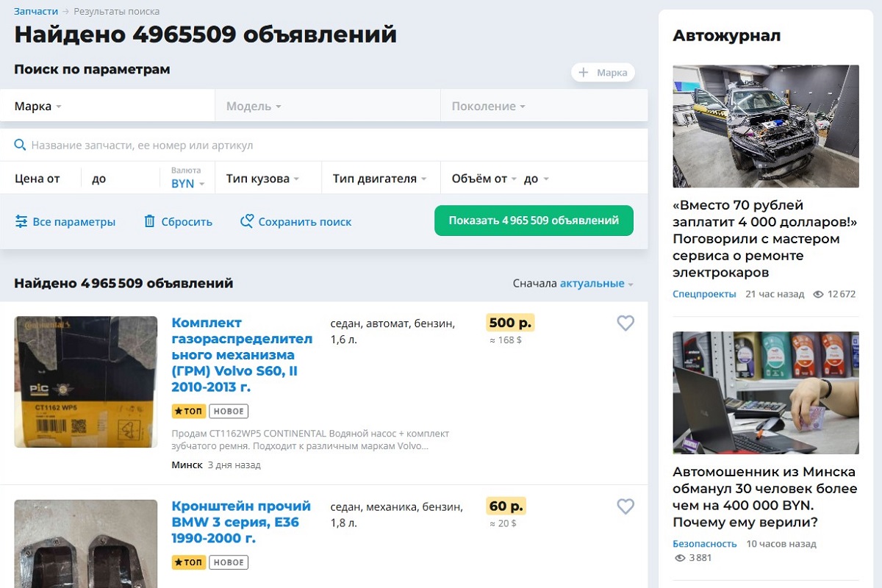Read article about electric car repair master
Screen dimensions: 882x588
(x=765, y=239)
